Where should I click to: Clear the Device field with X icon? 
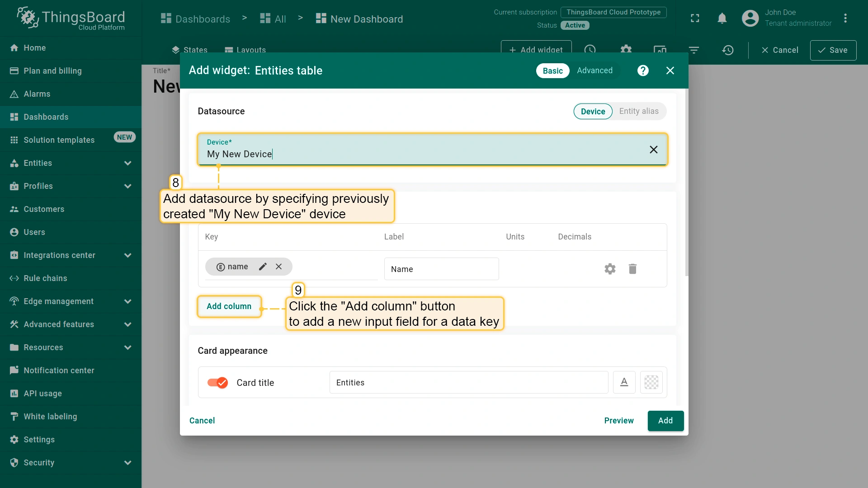[x=653, y=150]
